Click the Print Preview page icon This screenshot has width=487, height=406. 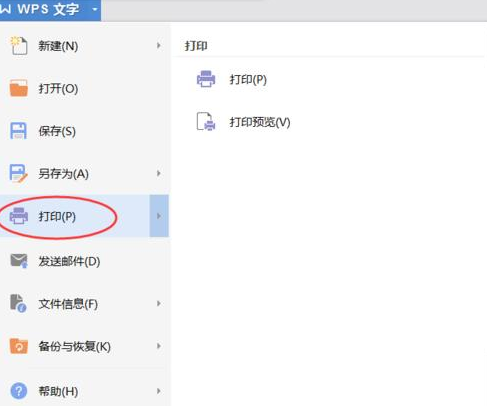pos(206,122)
